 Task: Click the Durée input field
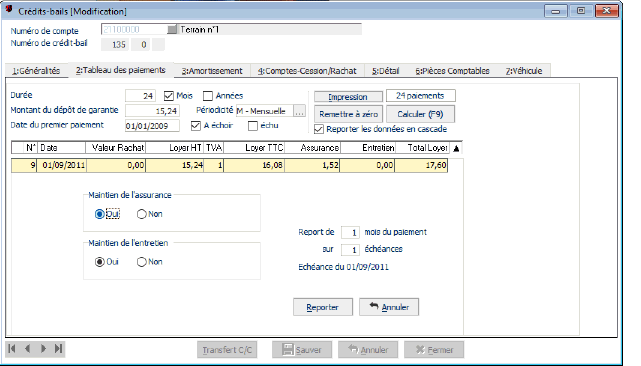(140, 96)
